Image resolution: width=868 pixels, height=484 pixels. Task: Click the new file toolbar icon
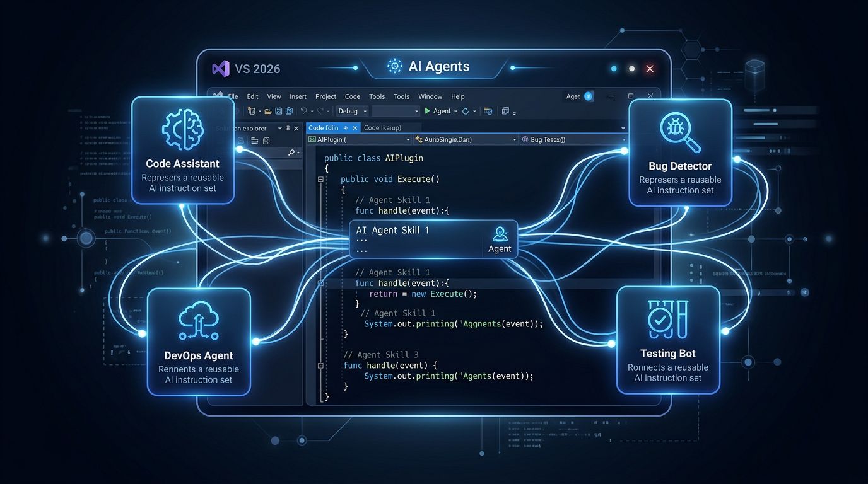pos(252,111)
